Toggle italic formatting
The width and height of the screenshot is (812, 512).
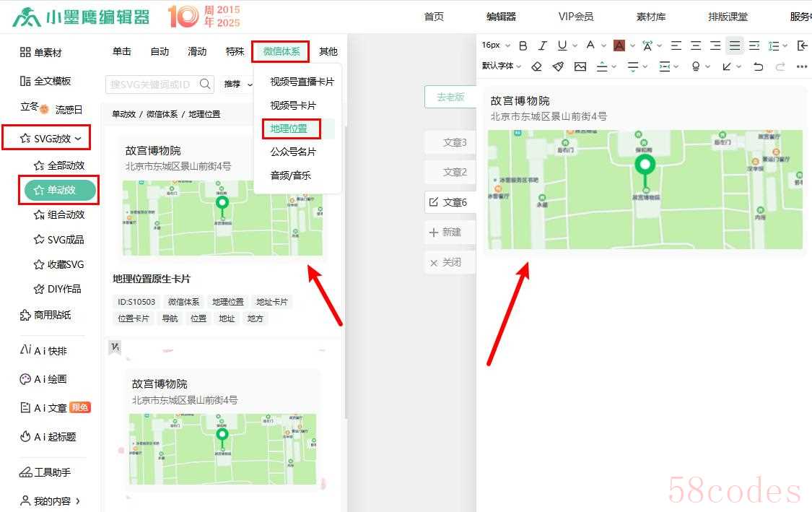[542, 45]
